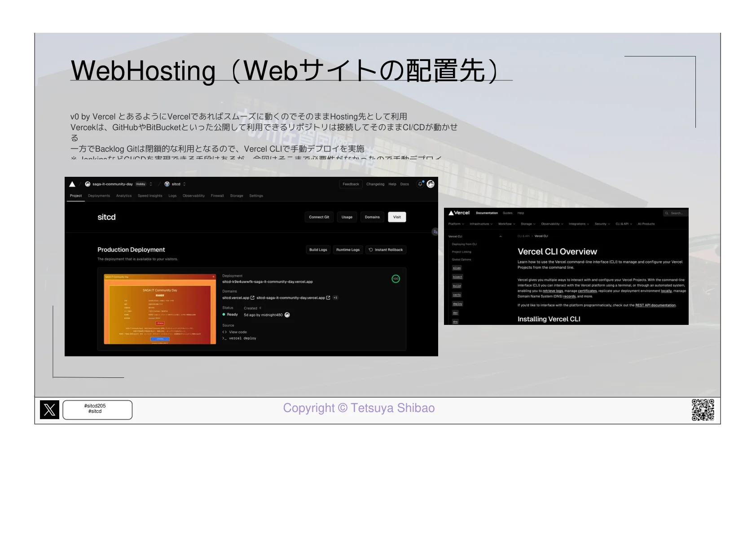The image size is (756, 534).
Task: Open the Logs tab
Action: pyautogui.click(x=172, y=196)
